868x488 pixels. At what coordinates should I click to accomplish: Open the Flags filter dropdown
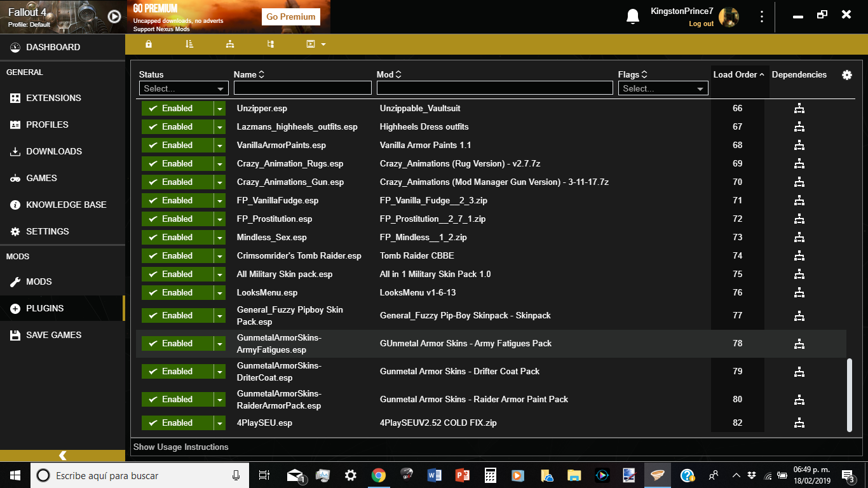tap(663, 88)
